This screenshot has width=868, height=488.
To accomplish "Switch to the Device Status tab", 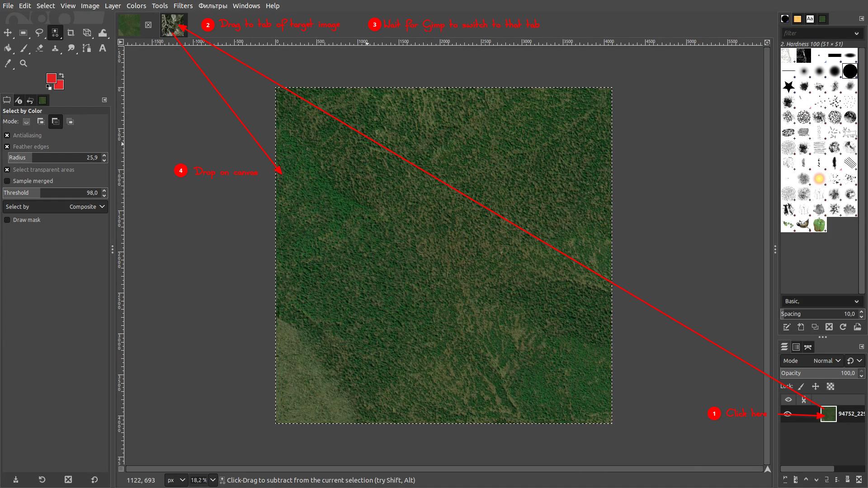I will (x=18, y=100).
